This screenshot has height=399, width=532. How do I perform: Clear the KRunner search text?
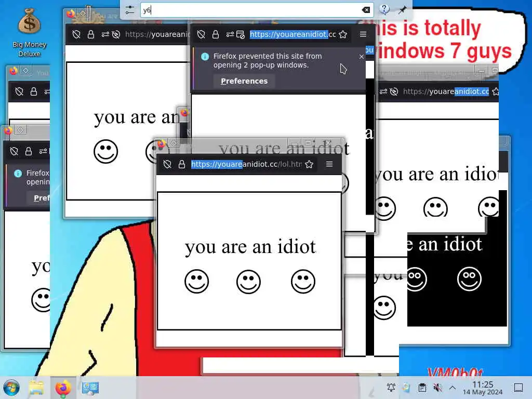pyautogui.click(x=366, y=10)
